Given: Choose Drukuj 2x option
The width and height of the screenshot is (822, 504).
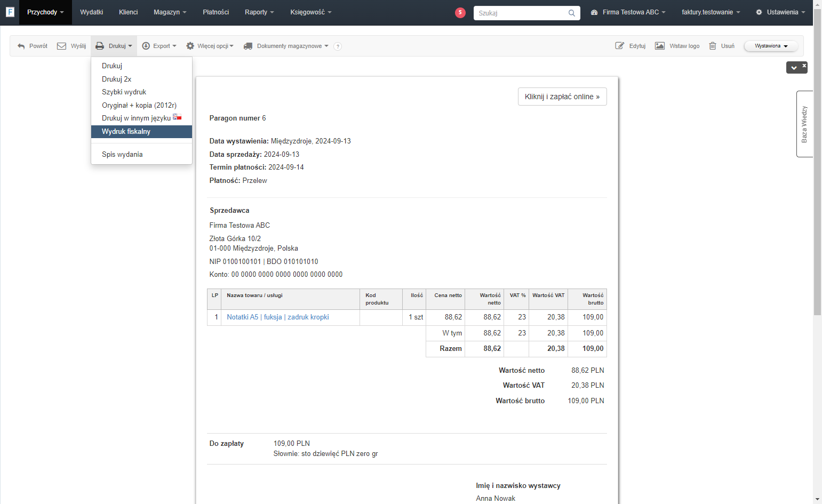Looking at the screenshot, I should pos(141,79).
